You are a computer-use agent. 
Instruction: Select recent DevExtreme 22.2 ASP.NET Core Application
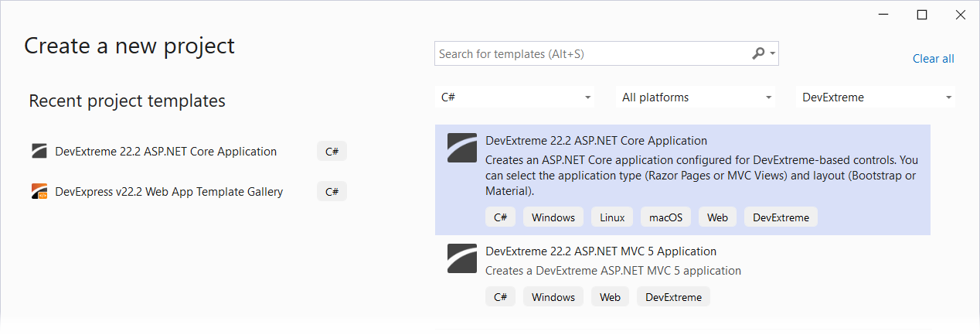pyautogui.click(x=166, y=152)
